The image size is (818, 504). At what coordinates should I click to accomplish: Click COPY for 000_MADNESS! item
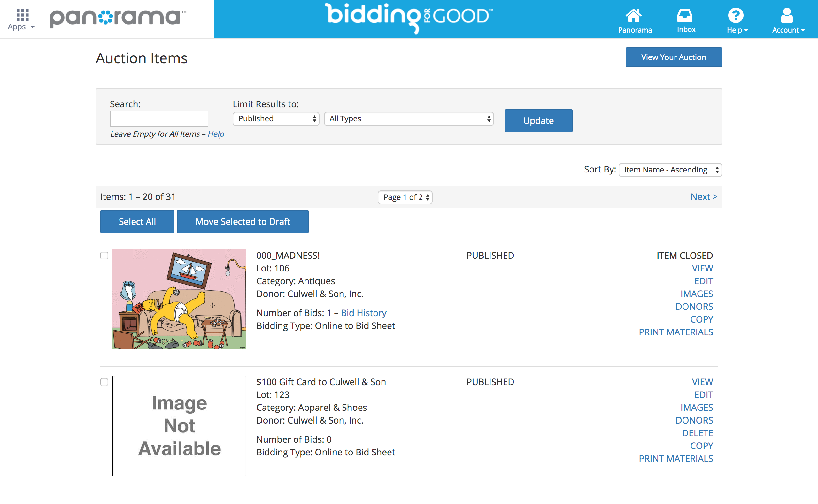click(701, 319)
